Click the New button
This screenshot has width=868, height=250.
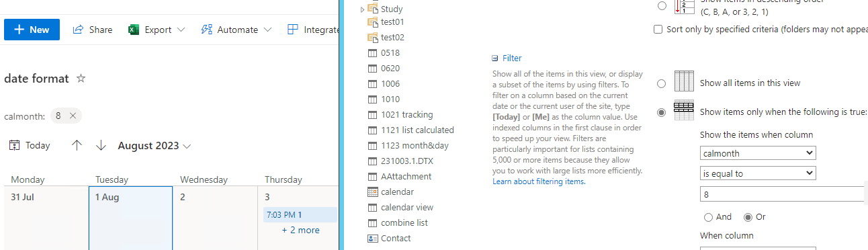[x=32, y=30]
